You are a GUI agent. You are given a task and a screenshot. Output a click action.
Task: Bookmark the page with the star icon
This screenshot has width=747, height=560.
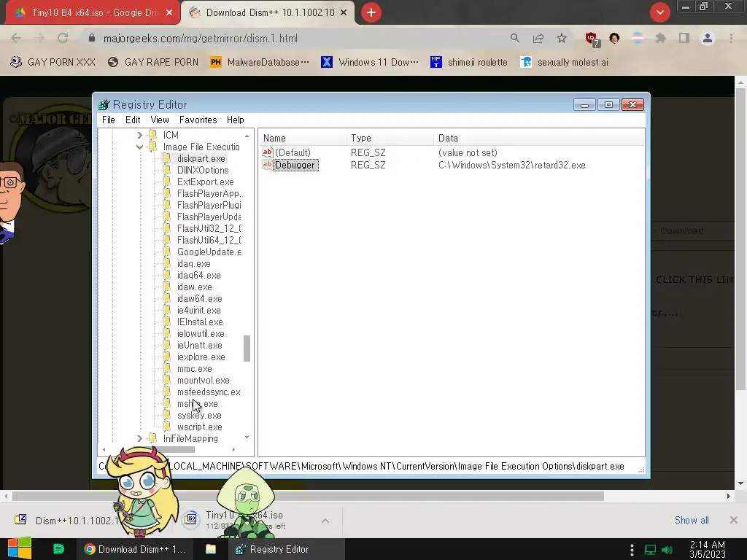[x=562, y=38]
